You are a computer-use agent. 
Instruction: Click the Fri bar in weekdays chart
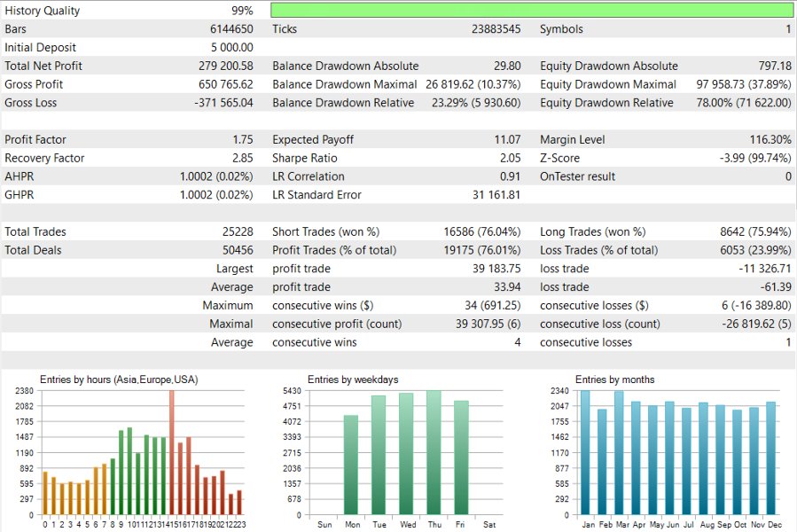tap(461, 458)
